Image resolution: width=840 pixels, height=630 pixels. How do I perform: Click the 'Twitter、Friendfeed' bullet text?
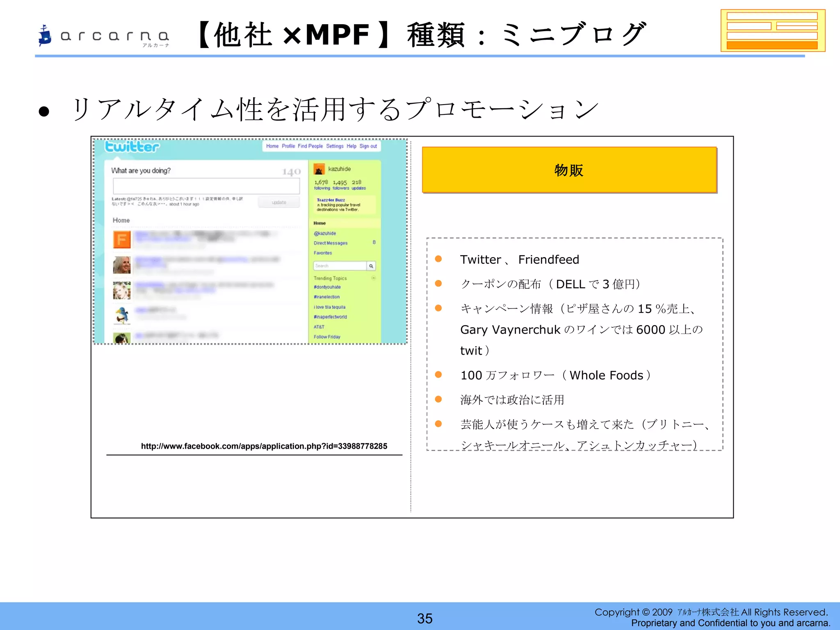(520, 260)
